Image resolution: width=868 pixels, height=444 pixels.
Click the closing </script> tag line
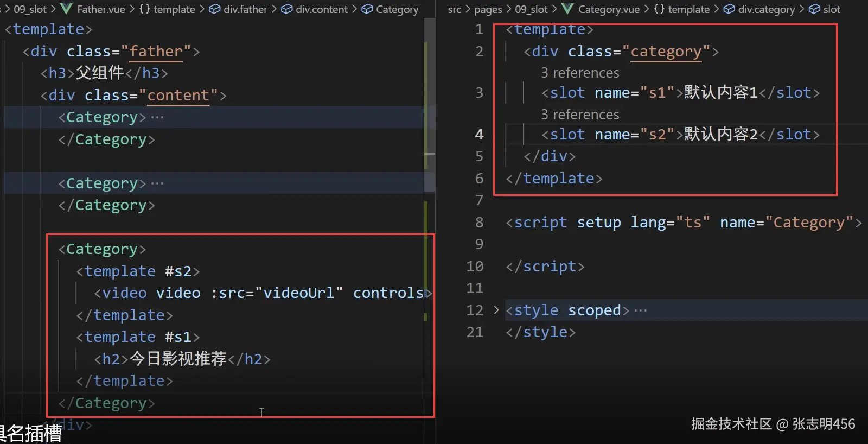tap(545, 267)
